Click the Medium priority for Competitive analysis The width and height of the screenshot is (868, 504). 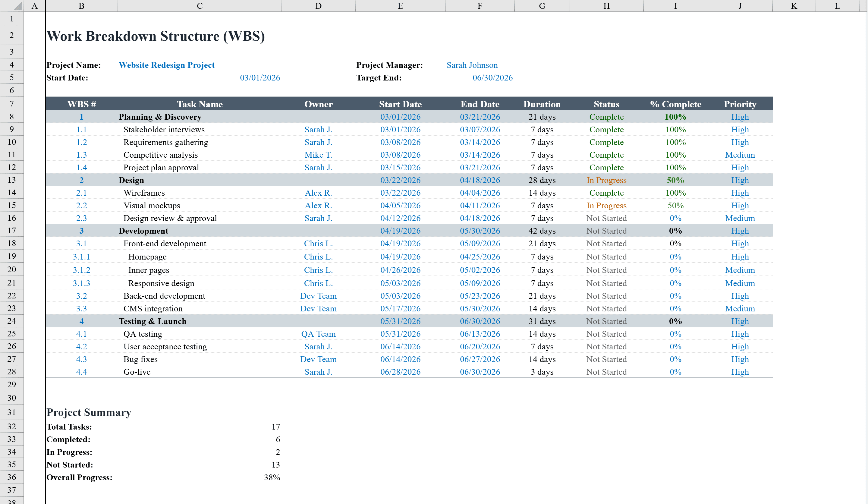[x=740, y=155]
